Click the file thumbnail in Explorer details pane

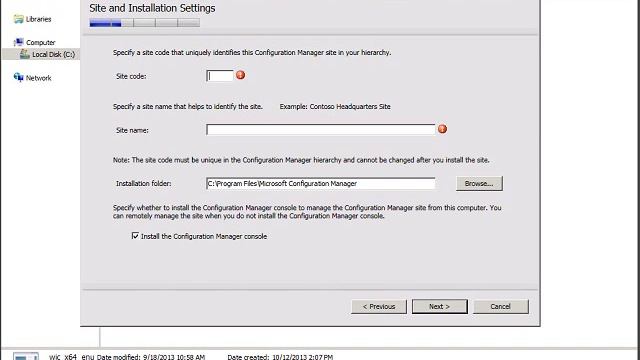pyautogui.click(x=26, y=356)
